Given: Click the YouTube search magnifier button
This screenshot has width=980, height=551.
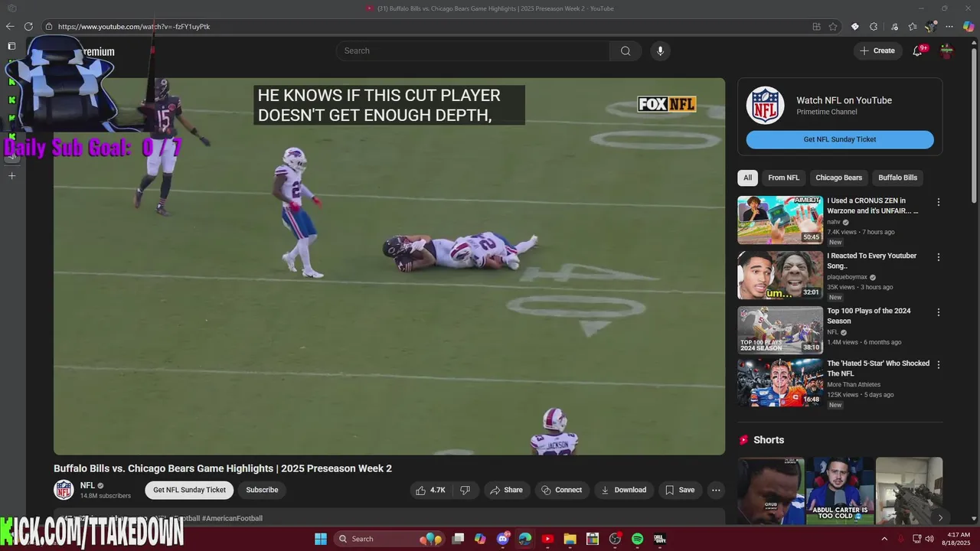Looking at the screenshot, I should coord(626,51).
